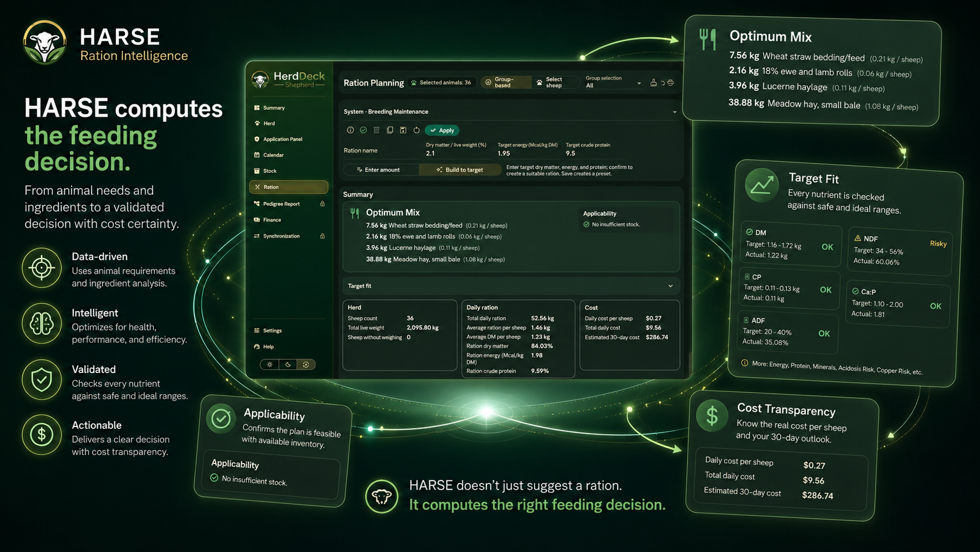Select Ration in the sidebar
The width and height of the screenshot is (980, 552).
tap(288, 187)
